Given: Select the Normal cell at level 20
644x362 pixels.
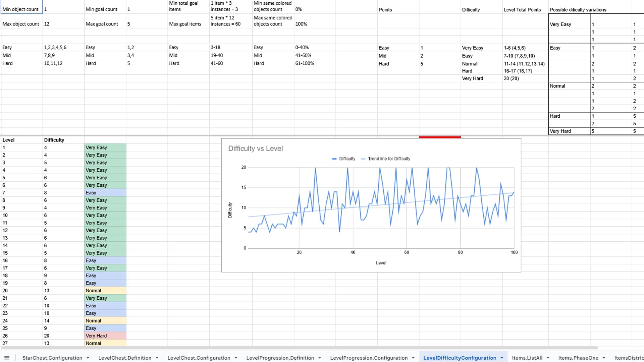Looking at the screenshot, I should pyautogui.click(x=105, y=290).
